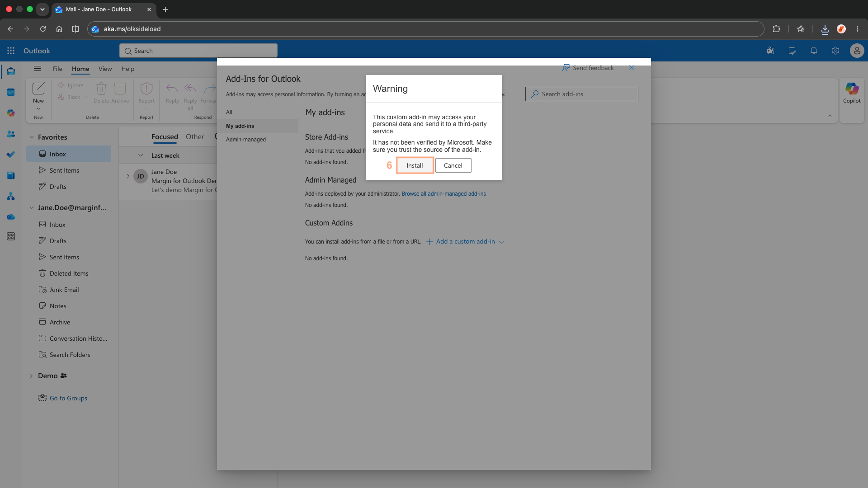Switch to the Home ribbon tab

point(80,69)
